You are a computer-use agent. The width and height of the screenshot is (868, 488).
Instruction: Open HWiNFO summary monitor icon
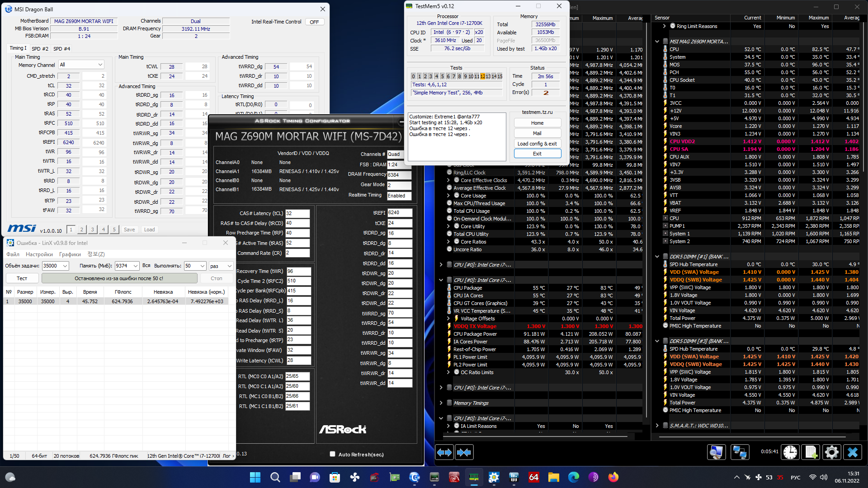click(716, 452)
